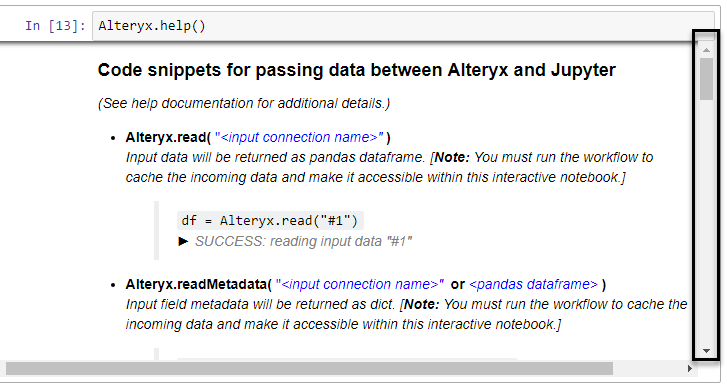This screenshot has height=386, width=727.
Task: Click empty vertical scrollbar track below the thumb
Action: [706, 222]
